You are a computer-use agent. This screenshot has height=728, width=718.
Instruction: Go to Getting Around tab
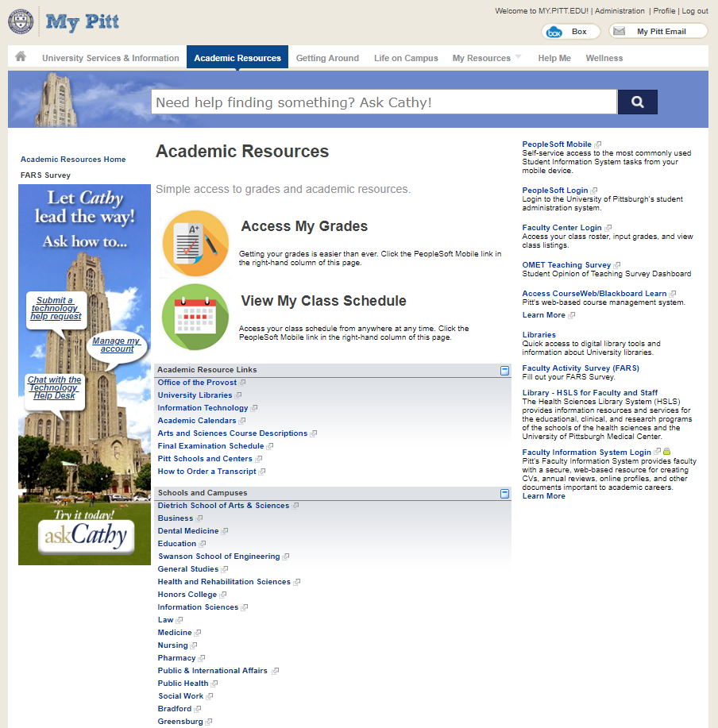(327, 58)
